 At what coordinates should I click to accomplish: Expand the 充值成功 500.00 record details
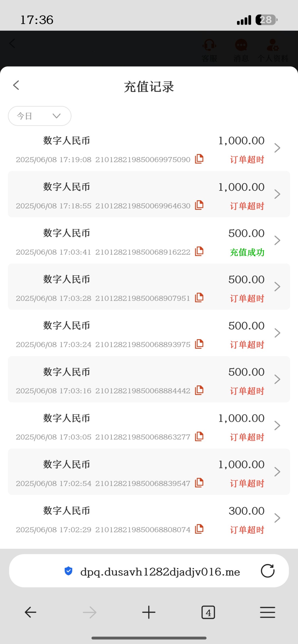(x=277, y=240)
